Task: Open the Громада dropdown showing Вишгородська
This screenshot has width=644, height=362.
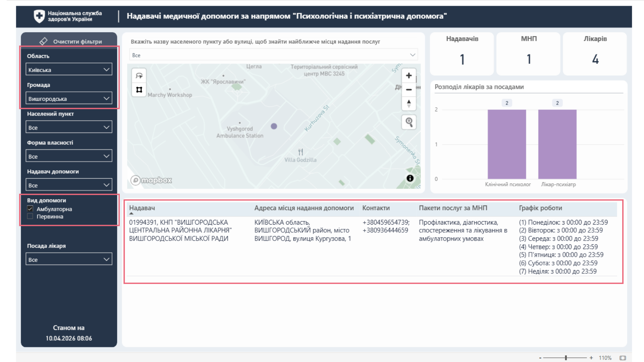Action: click(x=69, y=99)
